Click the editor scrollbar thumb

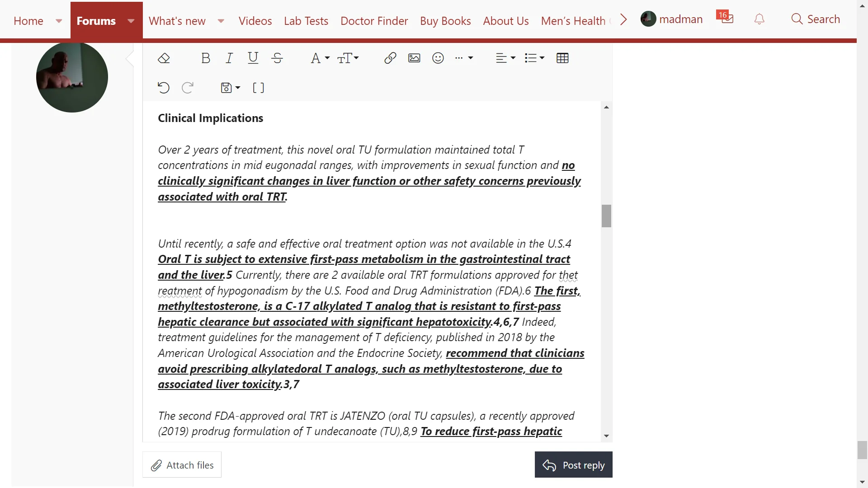[x=606, y=216]
